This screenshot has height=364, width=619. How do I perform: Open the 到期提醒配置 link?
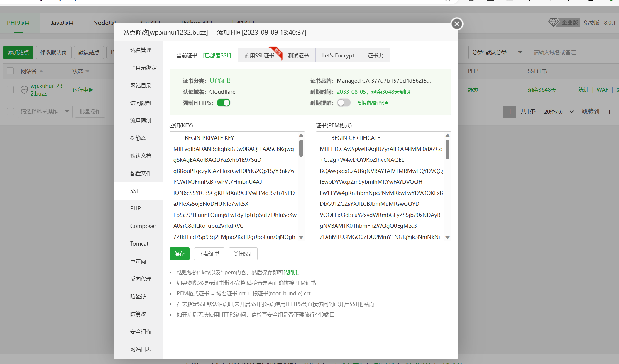pos(373,103)
